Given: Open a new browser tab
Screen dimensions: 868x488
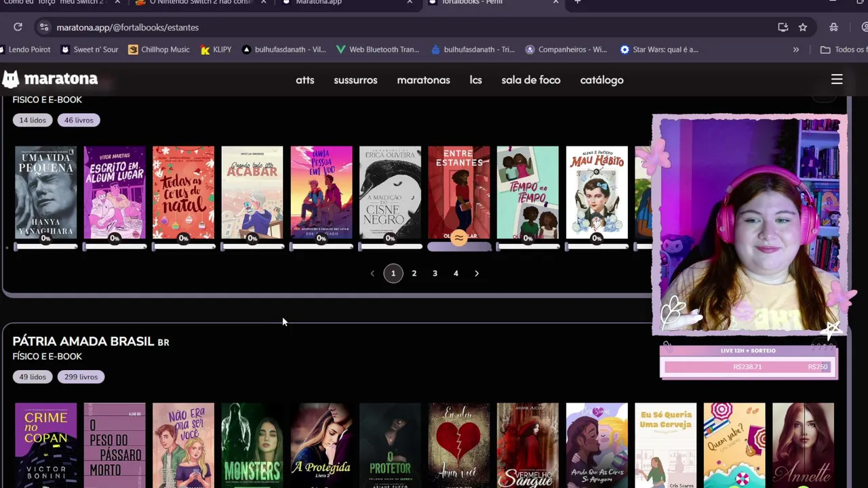Looking at the screenshot, I should (578, 2).
